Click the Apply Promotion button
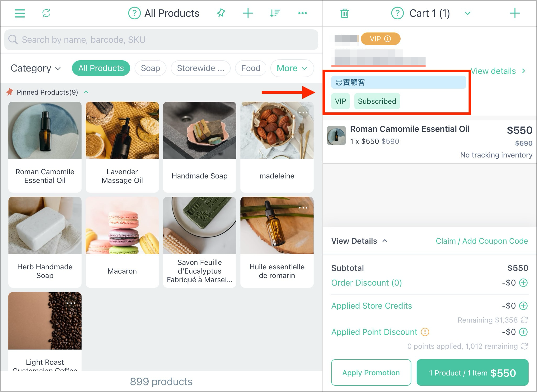 [371, 372]
